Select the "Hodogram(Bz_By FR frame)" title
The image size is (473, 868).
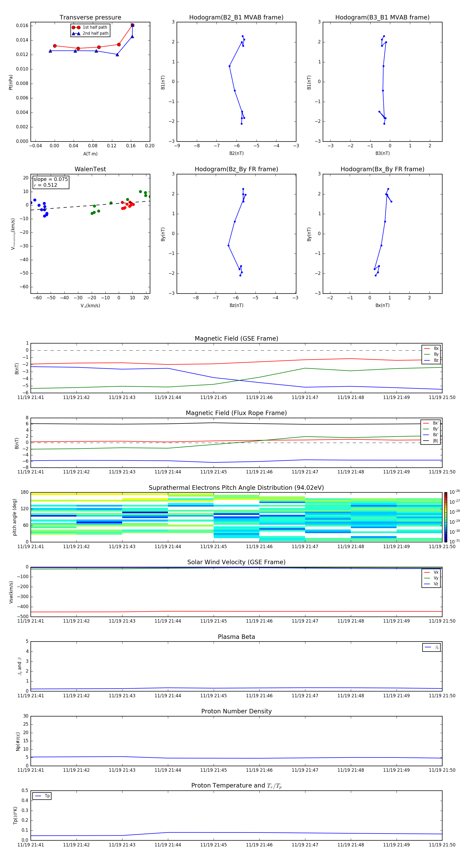coord(236,169)
